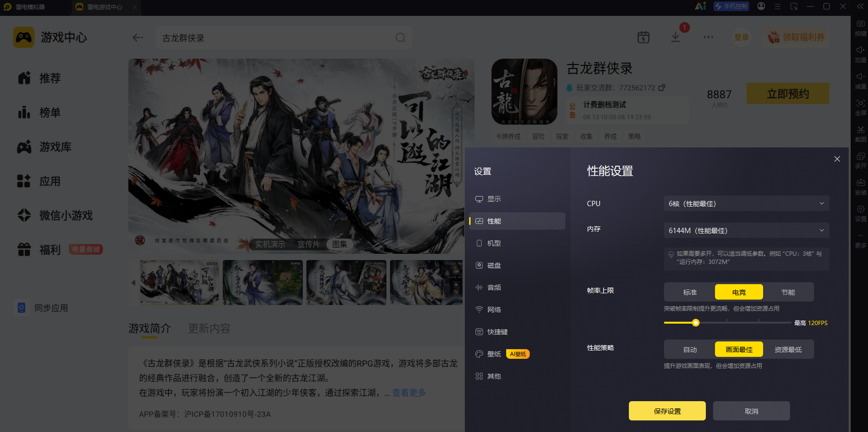Image resolution: width=868 pixels, height=432 pixels.
Task: Select 标准 frame rate limit
Action: (690, 292)
